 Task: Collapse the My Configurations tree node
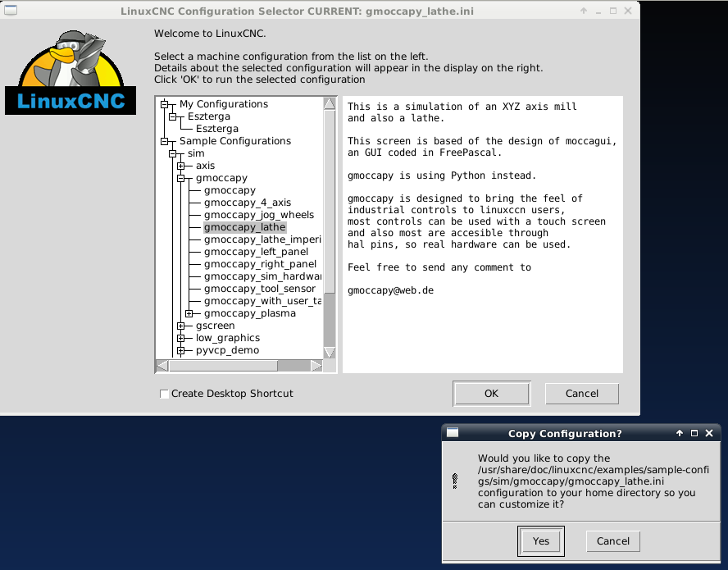pyautogui.click(x=165, y=104)
